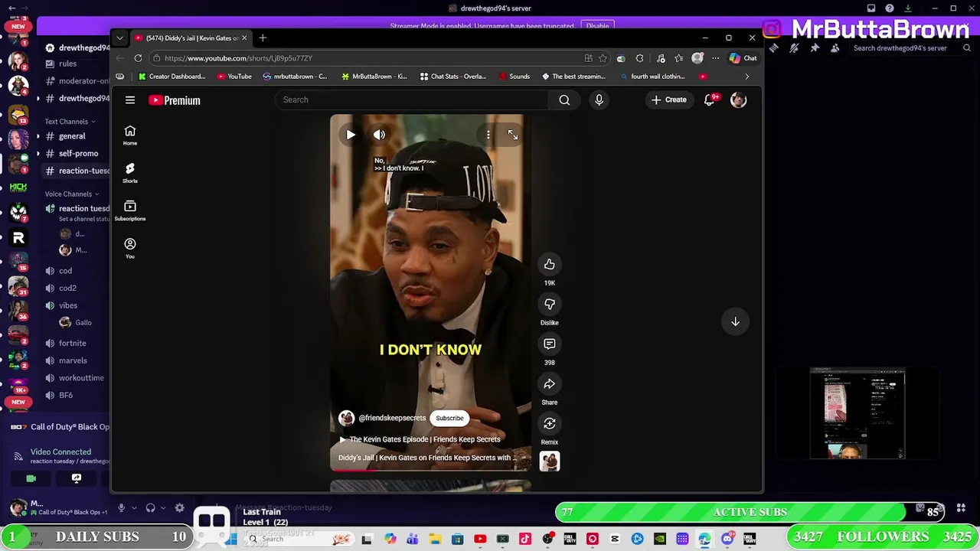Open the sound thumbnail below Remix
The height and width of the screenshot is (551, 980).
[549, 461]
